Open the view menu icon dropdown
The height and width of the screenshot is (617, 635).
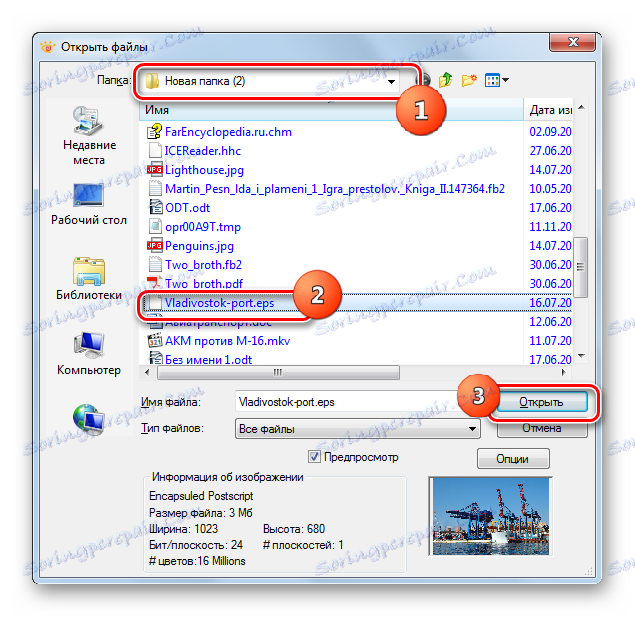496,80
